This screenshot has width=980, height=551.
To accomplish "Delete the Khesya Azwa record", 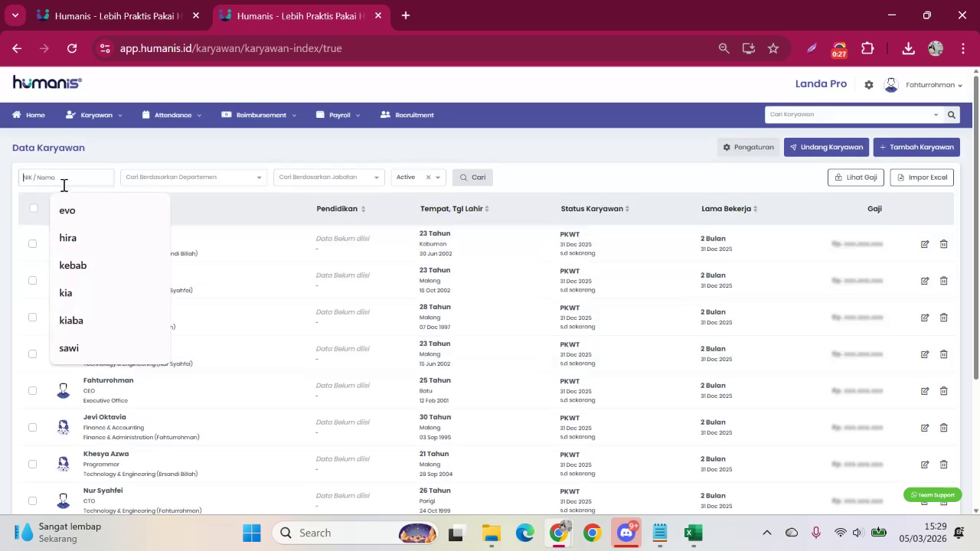I will [x=943, y=465].
